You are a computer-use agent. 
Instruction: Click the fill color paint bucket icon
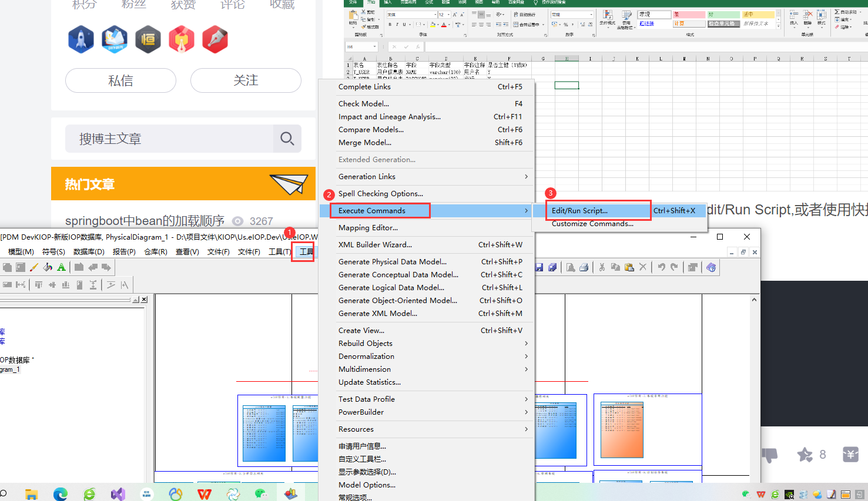tap(48, 267)
